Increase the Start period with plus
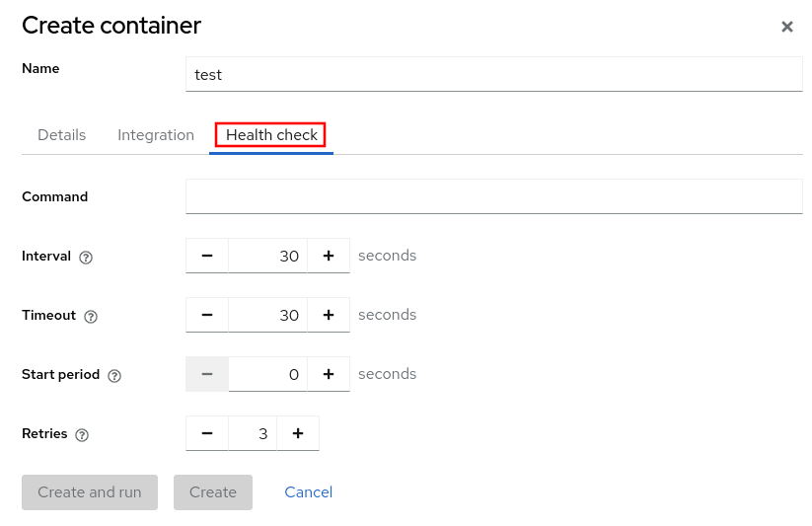 coord(329,374)
